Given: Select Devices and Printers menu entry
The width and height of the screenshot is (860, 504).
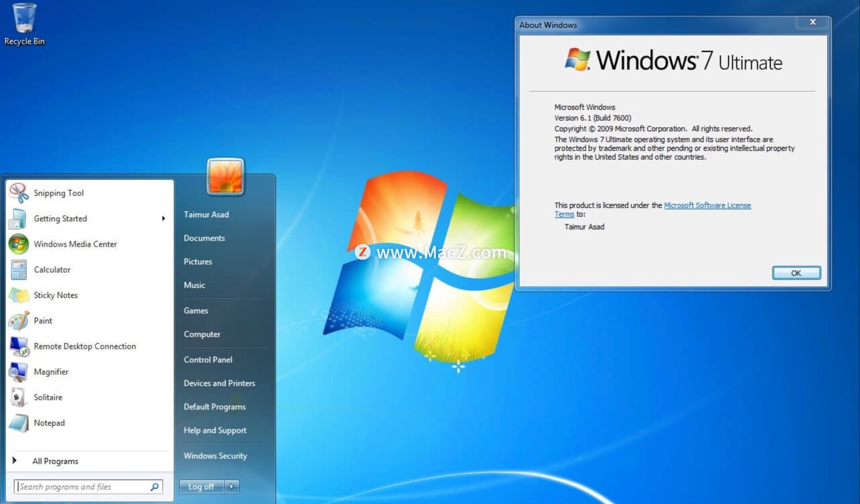Looking at the screenshot, I should [x=219, y=383].
